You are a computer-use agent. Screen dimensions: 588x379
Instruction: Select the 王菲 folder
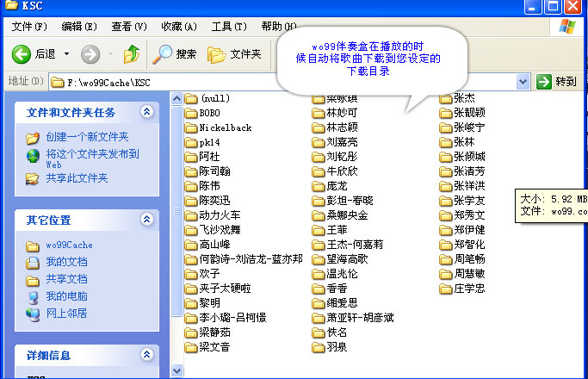coord(330,230)
